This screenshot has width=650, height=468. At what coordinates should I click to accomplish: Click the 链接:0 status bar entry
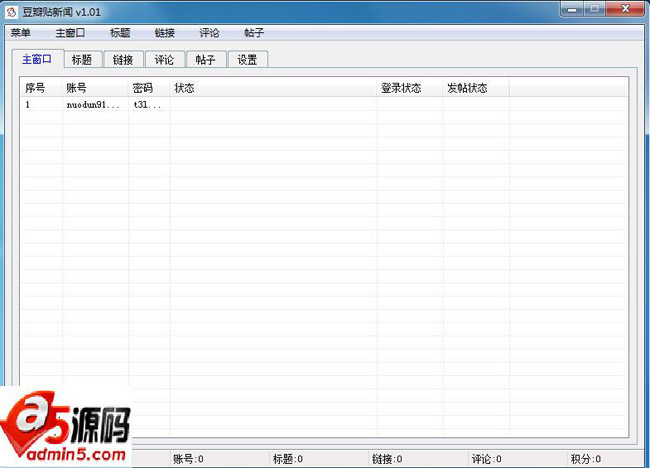tap(387, 459)
